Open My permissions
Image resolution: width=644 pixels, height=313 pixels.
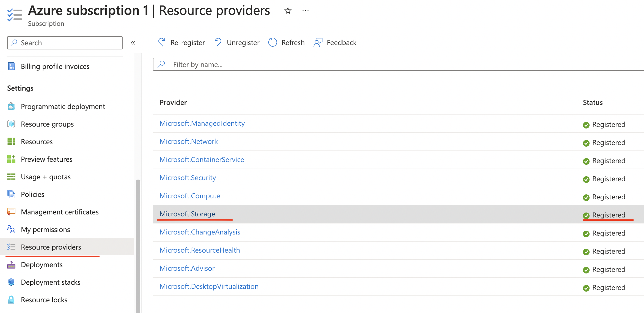pyautogui.click(x=45, y=229)
